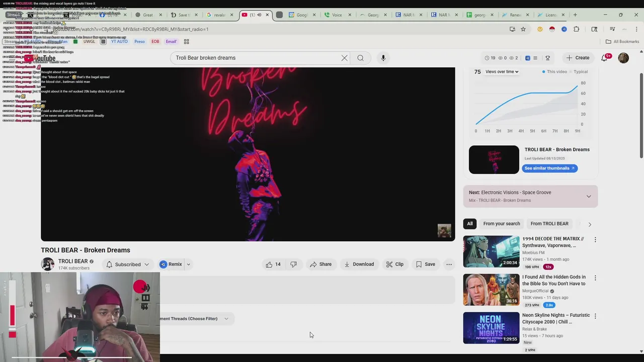Open the YT AUTO bookmark
Screen dimensions: 644x362
click(x=119, y=42)
